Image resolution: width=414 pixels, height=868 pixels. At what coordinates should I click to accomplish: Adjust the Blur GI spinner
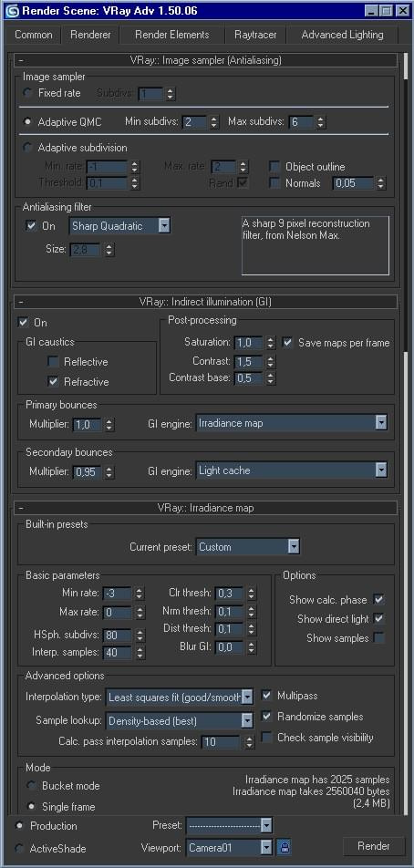coord(252,646)
